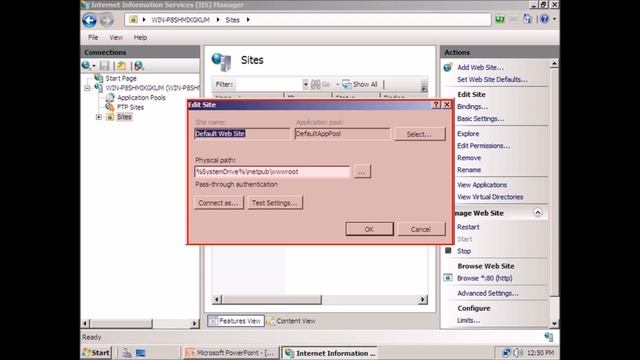Viewport: 640px width, 360px height.
Task: Click the sites list horizontal scrollbar thumb
Action: pyautogui.click(x=271, y=300)
